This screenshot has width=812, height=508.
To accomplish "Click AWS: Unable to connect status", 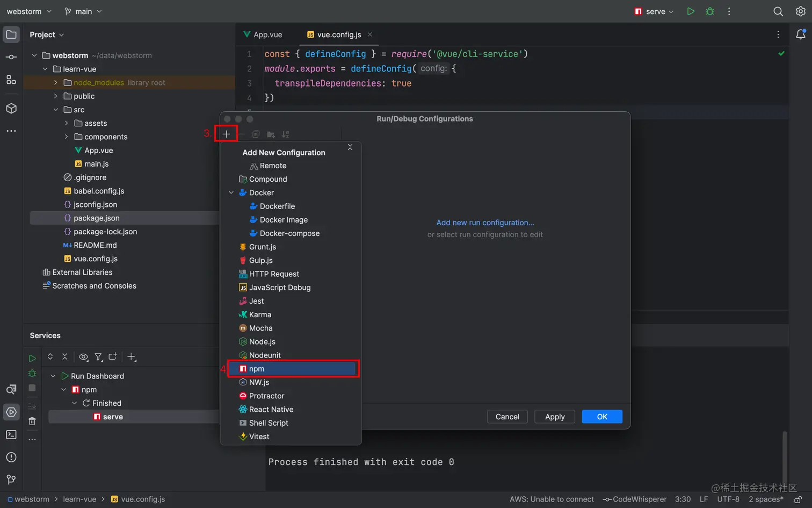I will click(x=552, y=499).
